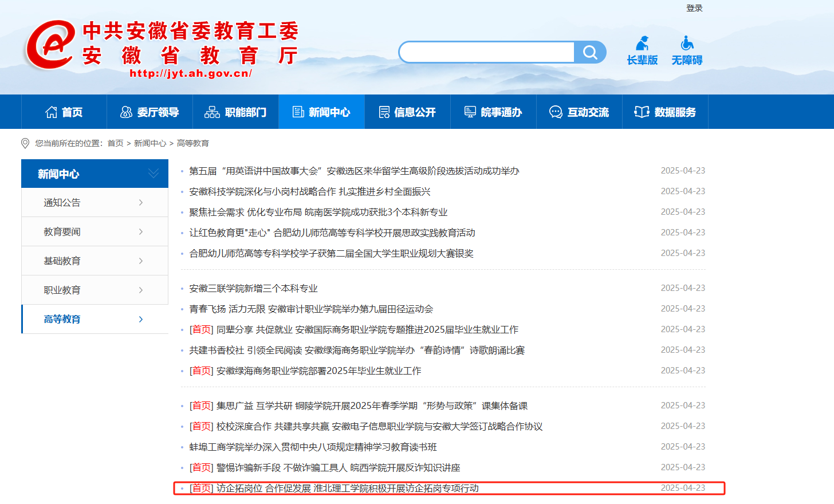Open 委厅领导 via the people icon
This screenshot has width=834, height=504.
tap(126, 112)
